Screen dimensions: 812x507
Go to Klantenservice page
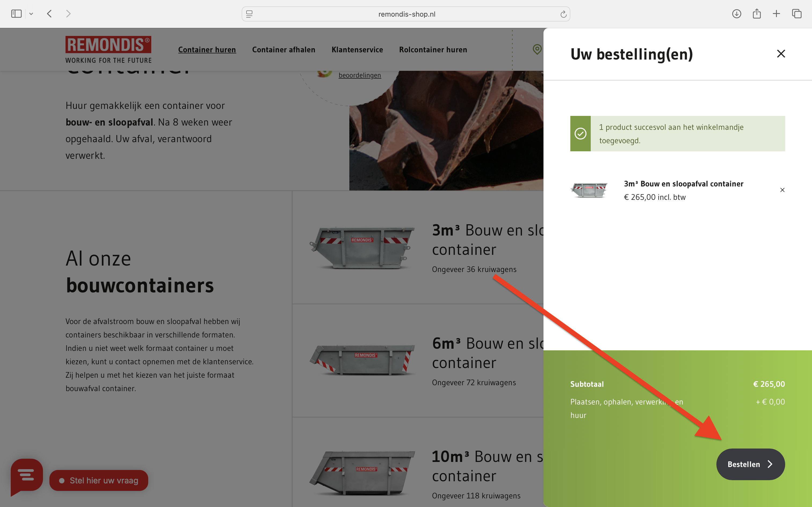[357, 50]
